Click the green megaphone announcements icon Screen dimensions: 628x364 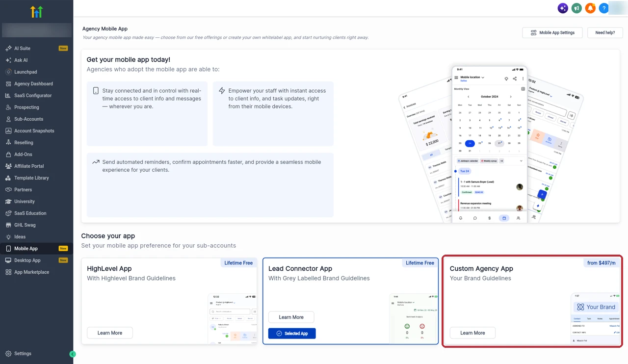click(x=576, y=8)
